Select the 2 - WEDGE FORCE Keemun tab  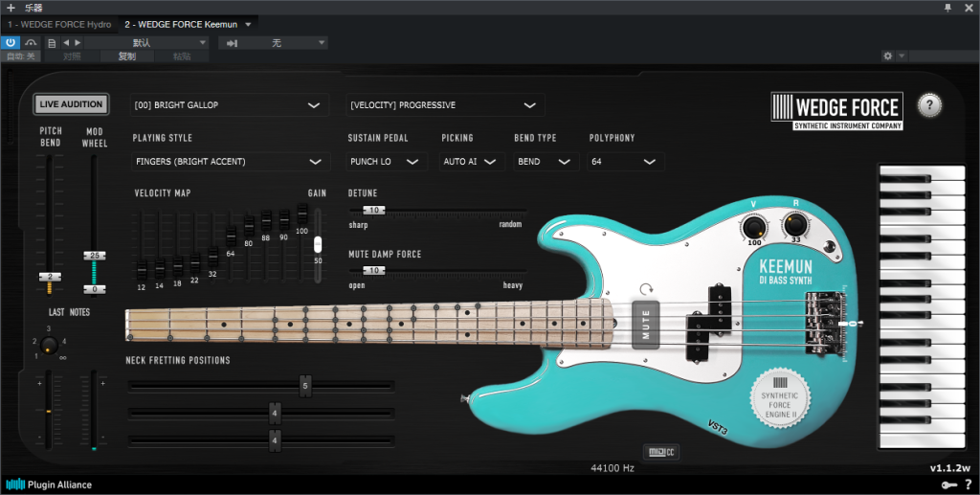[x=181, y=24]
